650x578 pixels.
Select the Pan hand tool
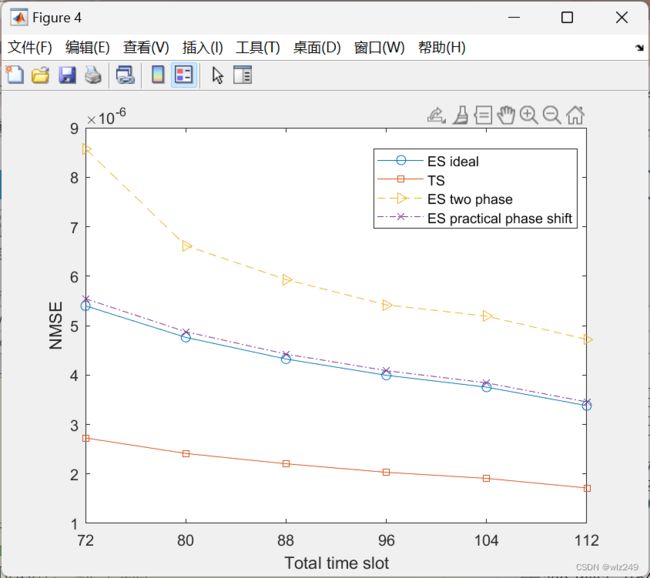pyautogui.click(x=506, y=115)
